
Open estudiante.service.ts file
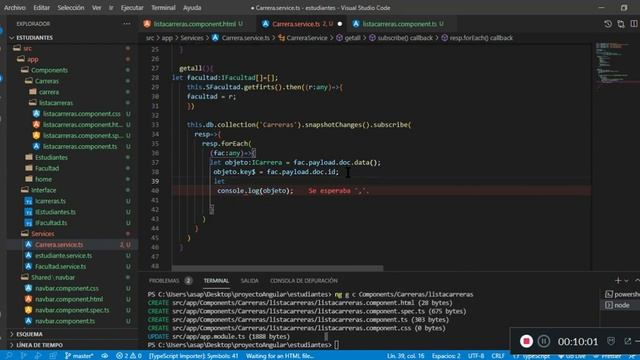click(x=63, y=256)
